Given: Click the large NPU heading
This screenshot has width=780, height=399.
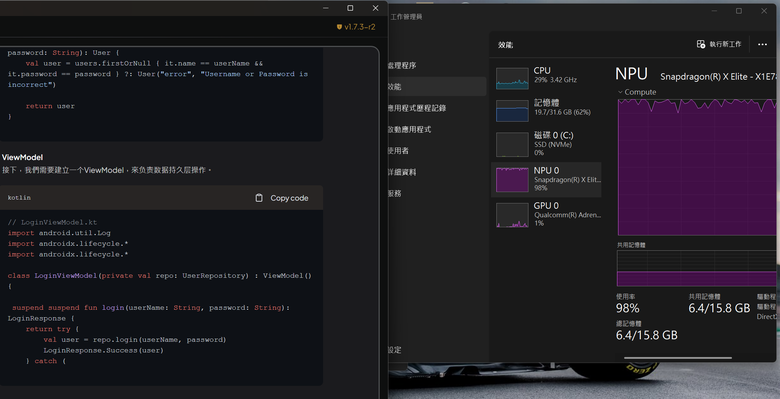Looking at the screenshot, I should tap(631, 74).
